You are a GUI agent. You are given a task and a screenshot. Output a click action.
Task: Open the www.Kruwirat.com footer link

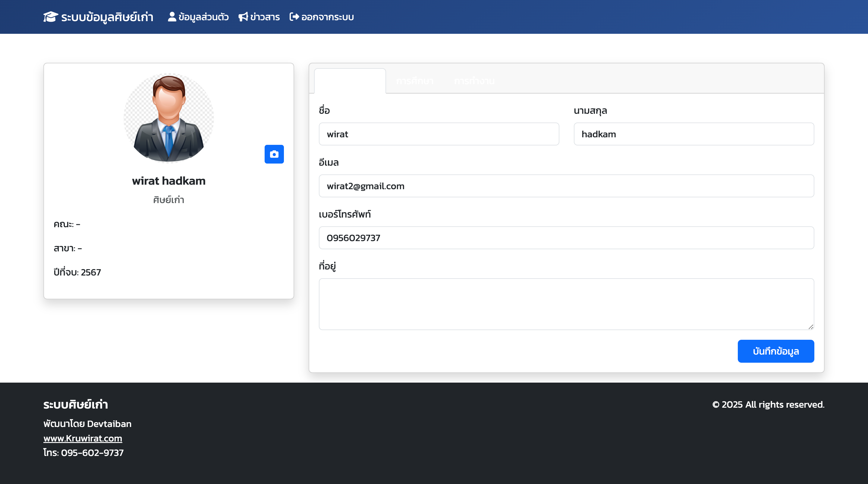point(83,438)
